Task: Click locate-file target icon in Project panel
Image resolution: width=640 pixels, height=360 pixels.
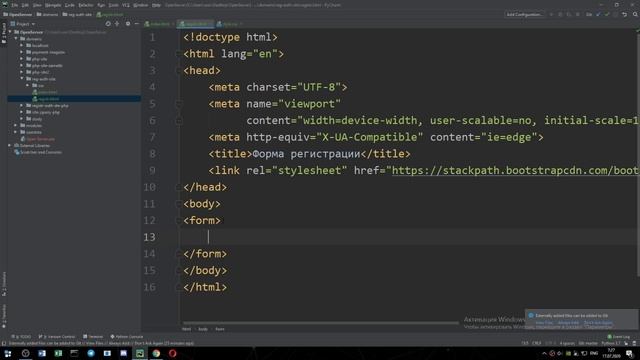Action: (108, 24)
